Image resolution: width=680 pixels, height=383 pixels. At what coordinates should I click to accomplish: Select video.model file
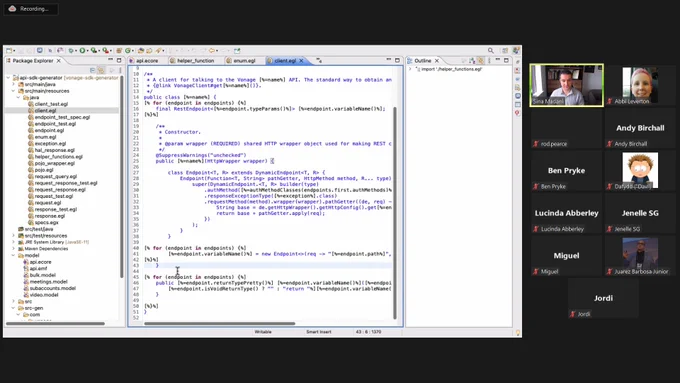[x=44, y=295]
